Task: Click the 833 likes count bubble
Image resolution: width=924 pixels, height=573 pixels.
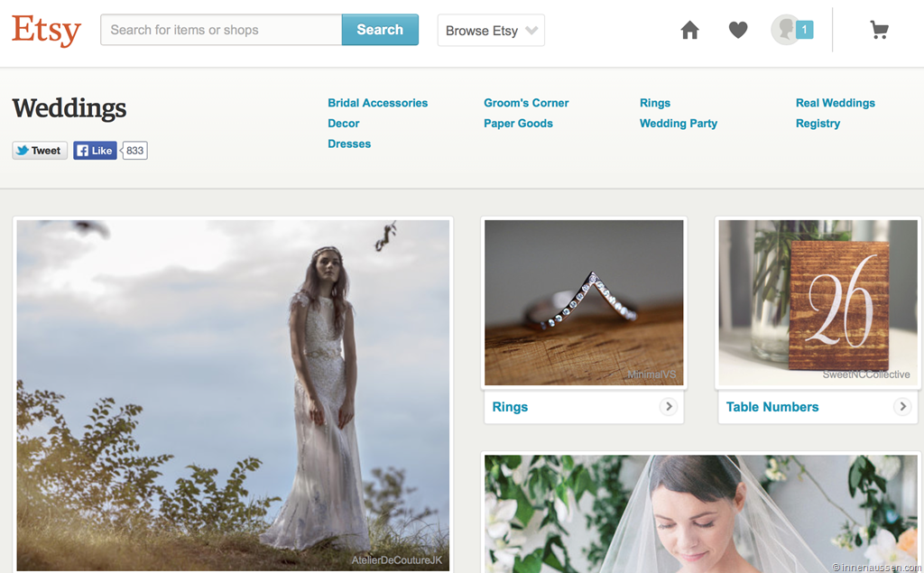Action: pos(134,151)
